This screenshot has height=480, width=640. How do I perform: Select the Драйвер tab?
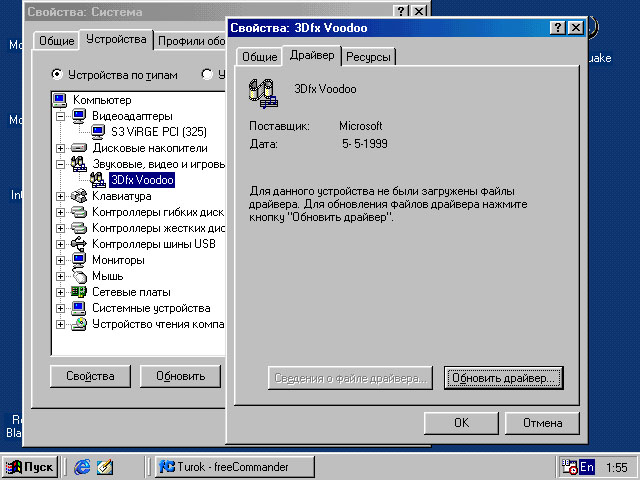point(312,55)
